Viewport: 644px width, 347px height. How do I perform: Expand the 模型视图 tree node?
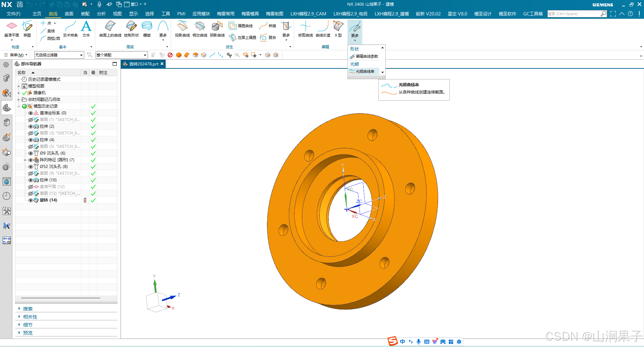coord(19,86)
